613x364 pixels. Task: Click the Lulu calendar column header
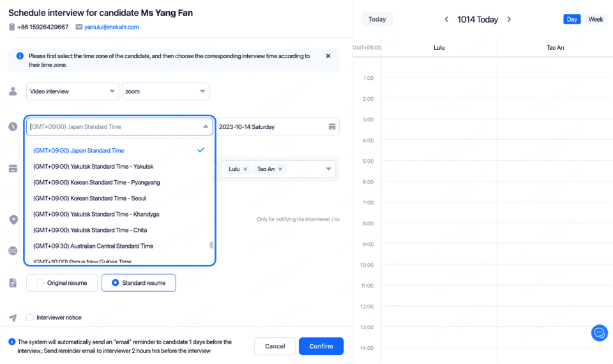coord(439,48)
